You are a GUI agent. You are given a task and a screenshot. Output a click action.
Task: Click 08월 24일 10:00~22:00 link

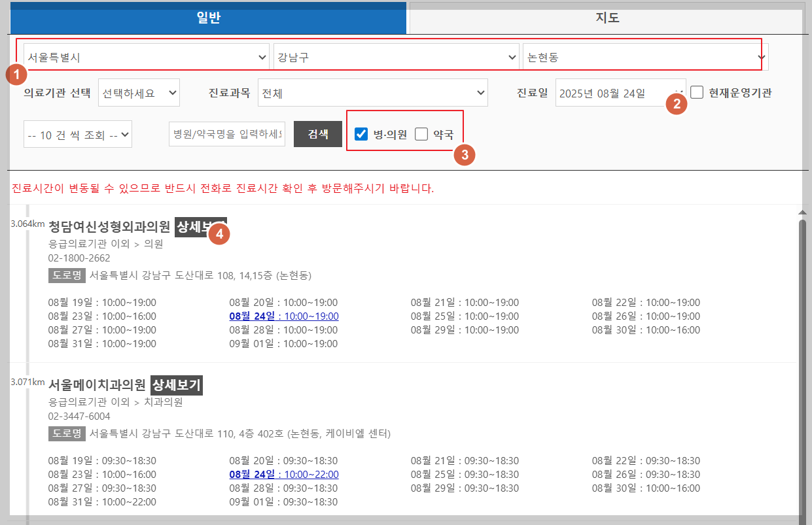coord(284,475)
